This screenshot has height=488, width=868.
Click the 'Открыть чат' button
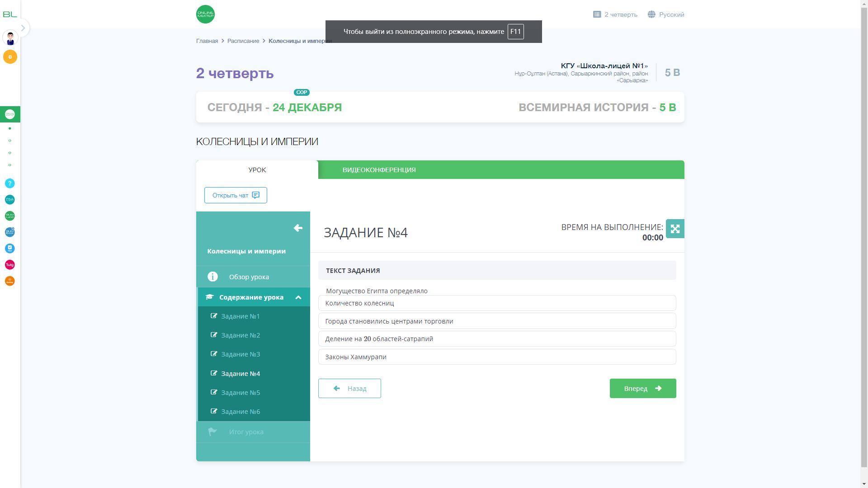tap(236, 195)
